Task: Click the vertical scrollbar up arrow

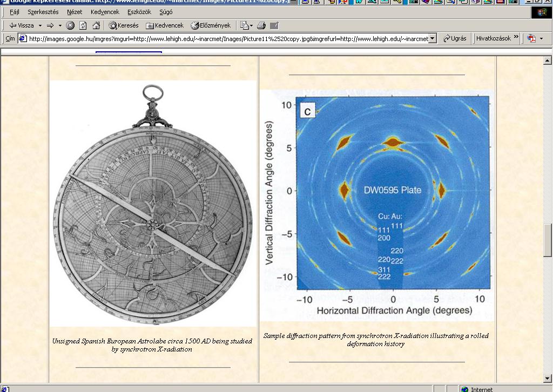Action: click(x=548, y=60)
